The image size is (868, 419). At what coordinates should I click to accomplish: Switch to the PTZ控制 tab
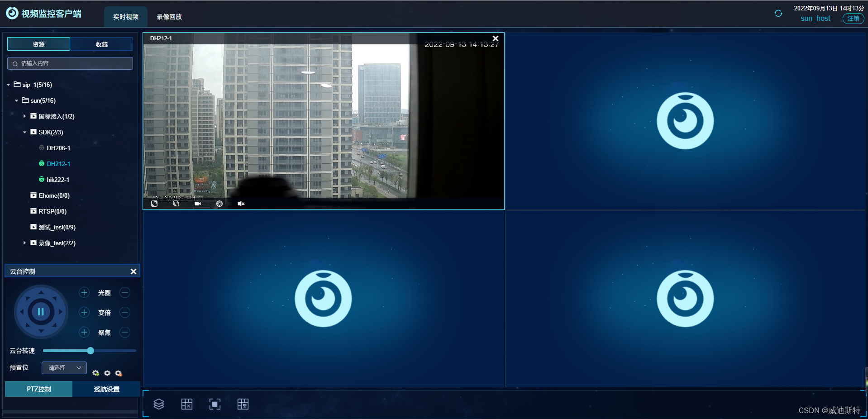[39, 389]
